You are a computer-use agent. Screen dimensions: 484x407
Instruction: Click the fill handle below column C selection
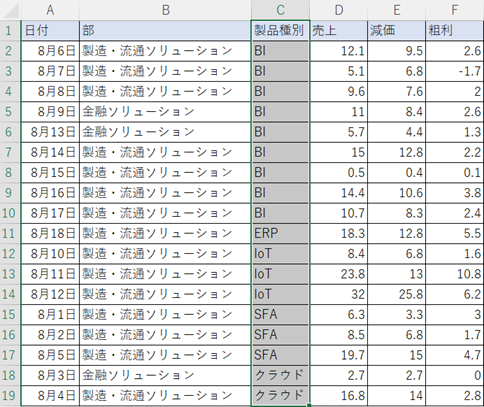coord(310,405)
